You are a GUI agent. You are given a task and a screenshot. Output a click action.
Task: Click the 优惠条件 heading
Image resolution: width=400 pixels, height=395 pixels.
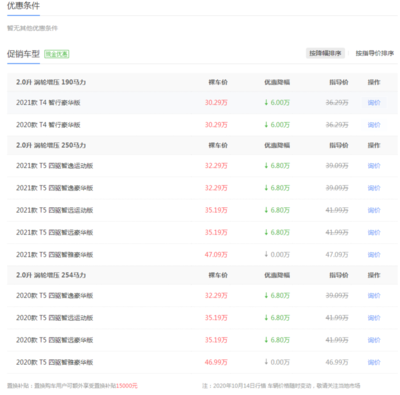pyautogui.click(x=23, y=6)
